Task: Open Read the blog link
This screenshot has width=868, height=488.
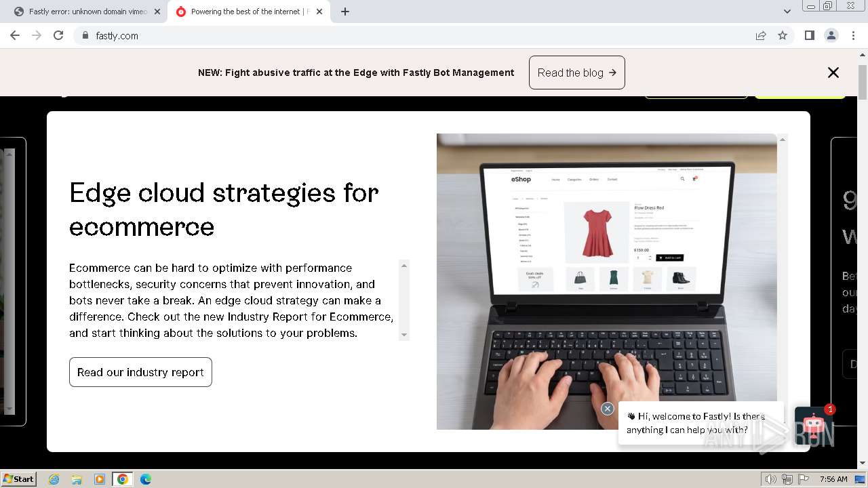Action: coord(577,73)
